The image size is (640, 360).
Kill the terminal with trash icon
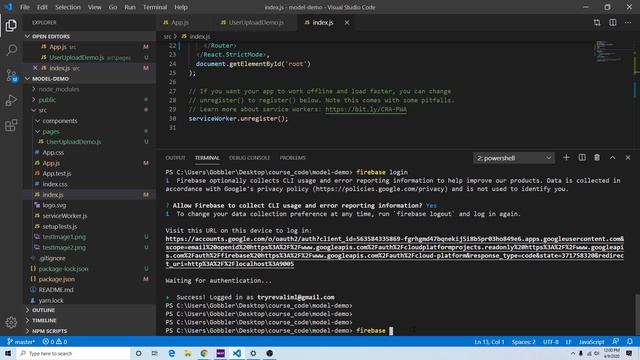pyautogui.click(x=597, y=158)
